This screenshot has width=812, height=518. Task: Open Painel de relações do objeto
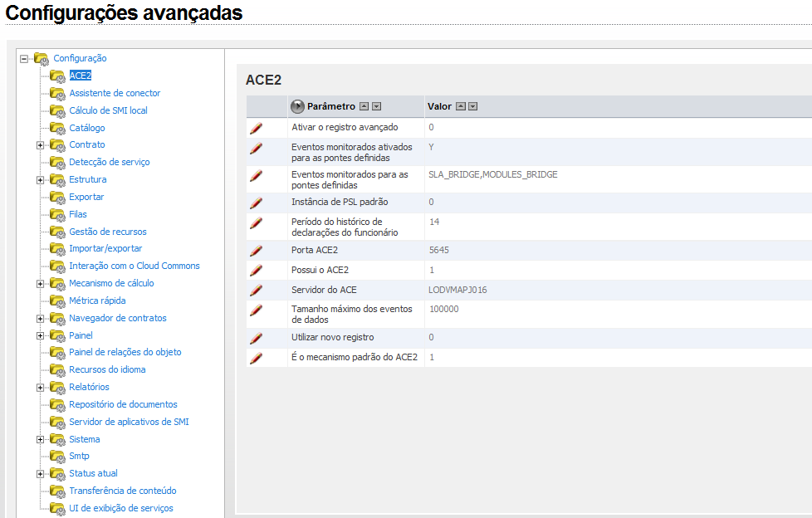125,352
